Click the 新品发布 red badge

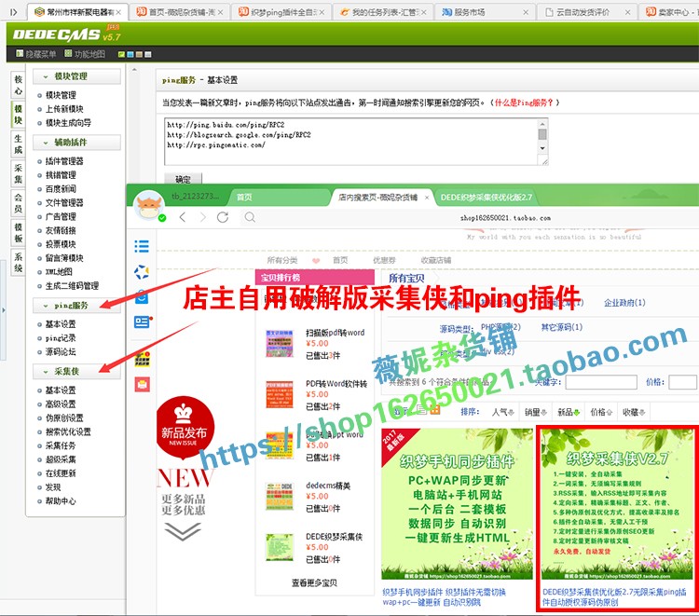185,428
